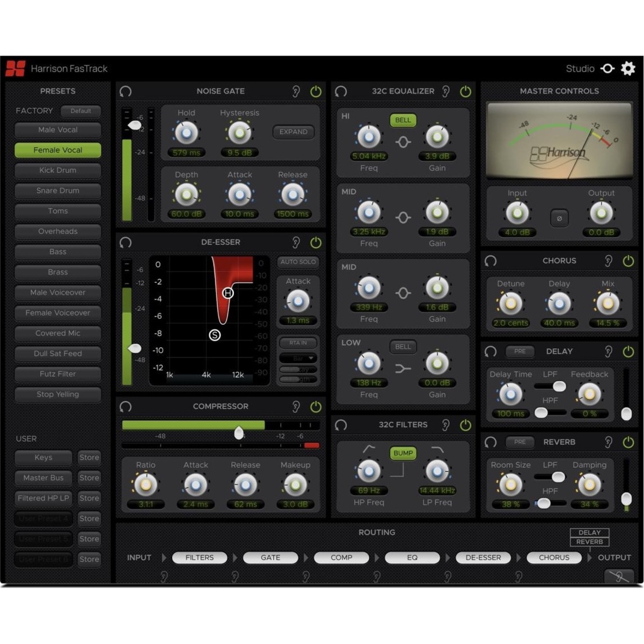Toggle De-Esser power button
Viewport: 644px width, 644px height.
(316, 242)
